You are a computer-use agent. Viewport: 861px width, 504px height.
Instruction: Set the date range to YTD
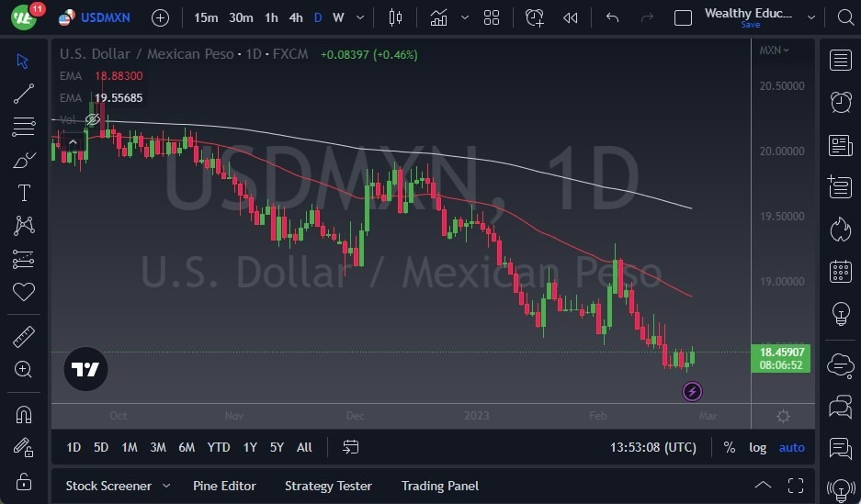[x=219, y=447]
